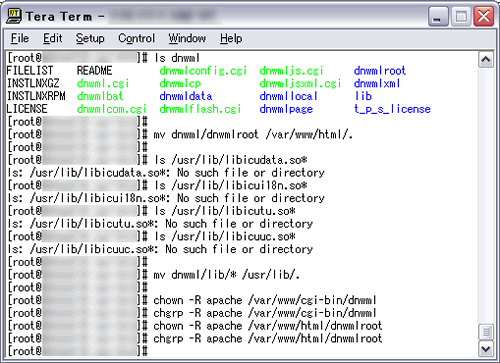Click the 'chown -R apache /var/www/html/dnwmlroot' command
Image resolution: width=500 pixels, height=363 pixels.
click(268, 326)
